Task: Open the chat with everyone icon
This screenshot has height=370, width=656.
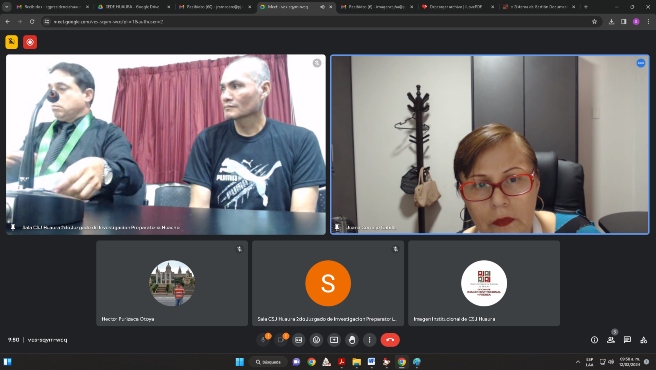Action: 627,340
